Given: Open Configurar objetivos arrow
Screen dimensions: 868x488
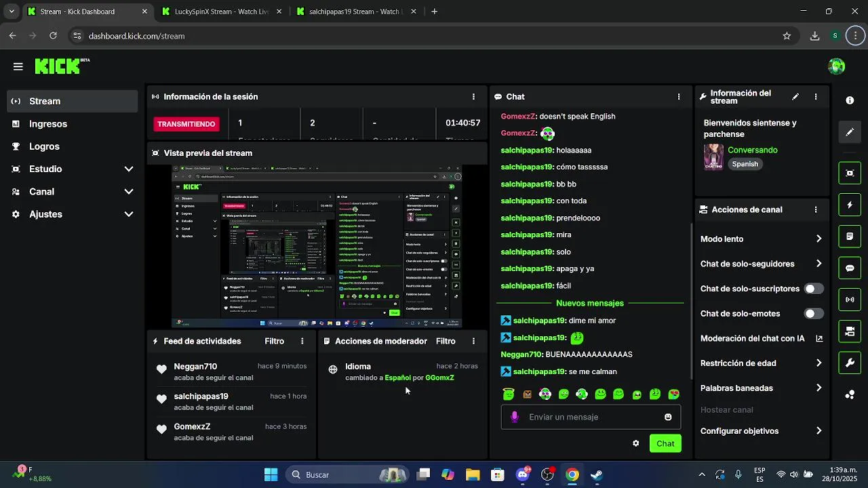Looking at the screenshot, I should 818,431.
